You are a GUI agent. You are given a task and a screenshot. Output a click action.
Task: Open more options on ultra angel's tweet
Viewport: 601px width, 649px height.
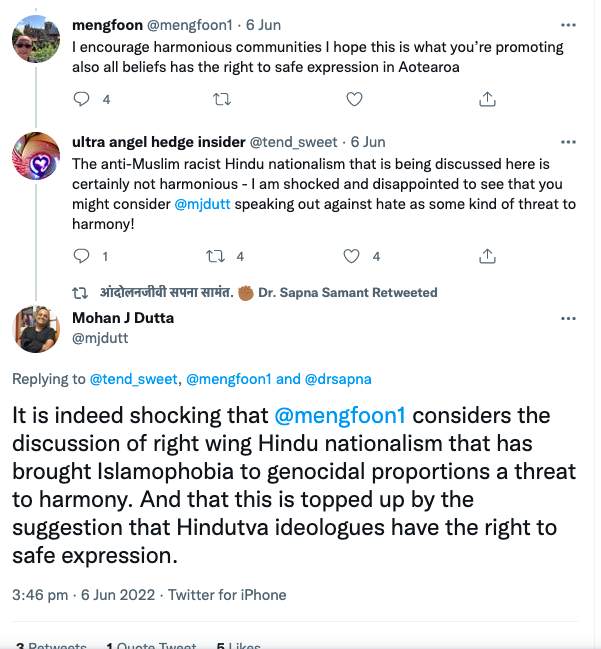click(x=569, y=142)
